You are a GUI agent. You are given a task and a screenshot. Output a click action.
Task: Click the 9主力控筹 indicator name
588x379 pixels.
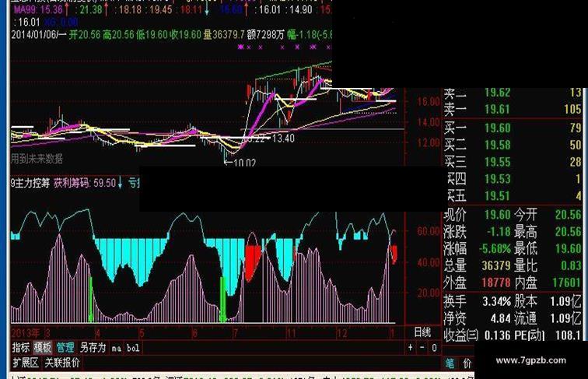(30, 183)
